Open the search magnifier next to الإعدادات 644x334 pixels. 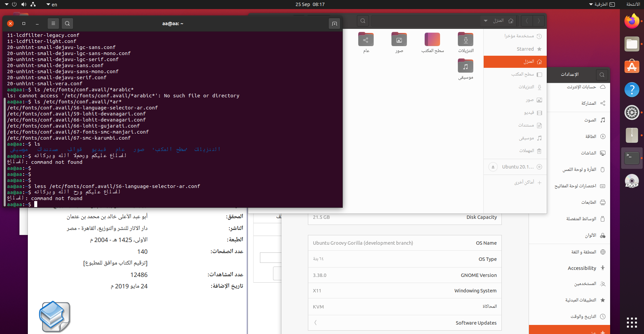(x=602, y=75)
